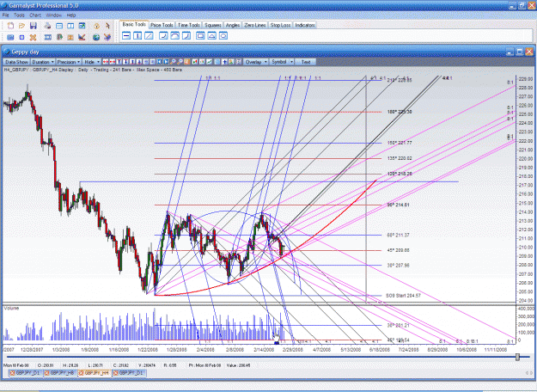This screenshot has width=537, height=392.
Task: Click the small blue square icon
Action: [22, 37]
